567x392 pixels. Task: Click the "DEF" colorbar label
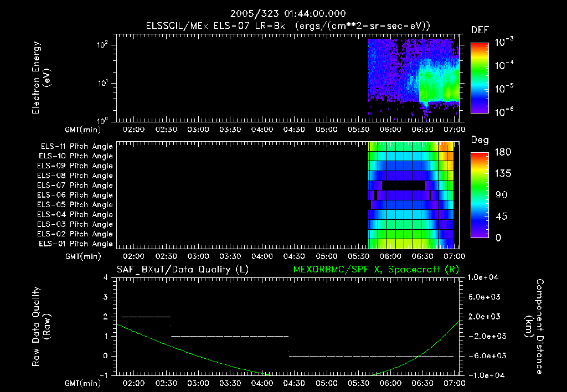point(480,30)
